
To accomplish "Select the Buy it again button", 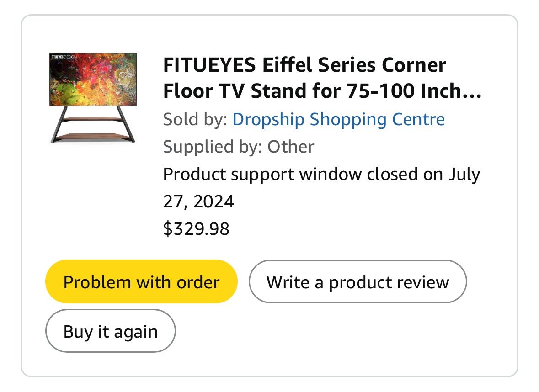I will click(110, 331).
